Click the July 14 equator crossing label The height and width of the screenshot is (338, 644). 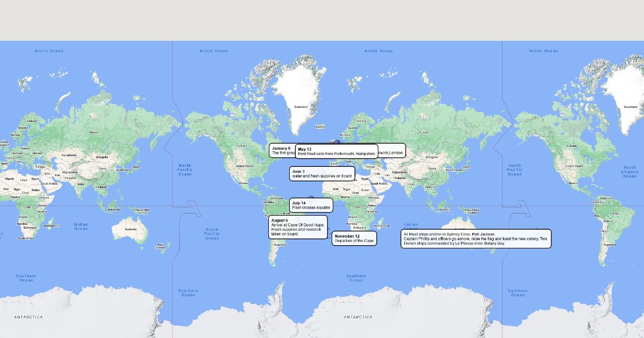pyautogui.click(x=311, y=205)
